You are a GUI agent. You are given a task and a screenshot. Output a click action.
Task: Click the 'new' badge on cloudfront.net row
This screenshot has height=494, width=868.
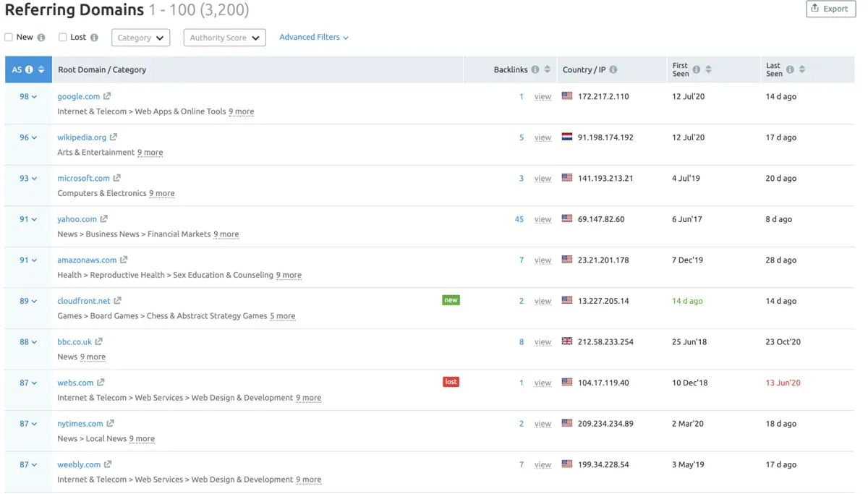[x=451, y=300]
